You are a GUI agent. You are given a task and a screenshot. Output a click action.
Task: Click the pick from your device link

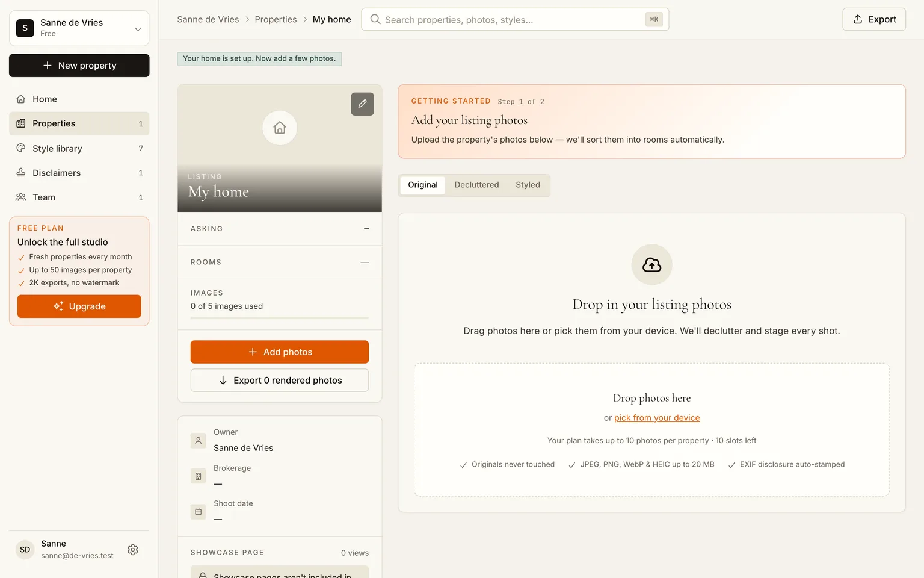[657, 418]
